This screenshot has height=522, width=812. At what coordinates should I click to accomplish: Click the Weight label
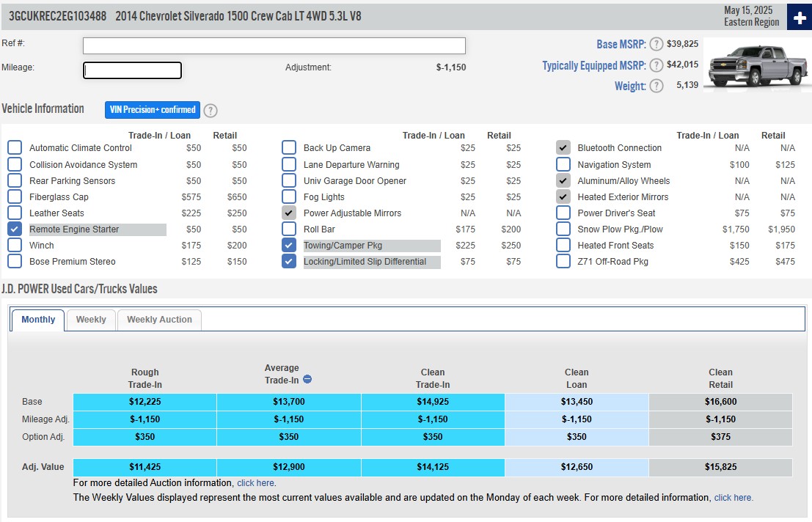(630, 86)
